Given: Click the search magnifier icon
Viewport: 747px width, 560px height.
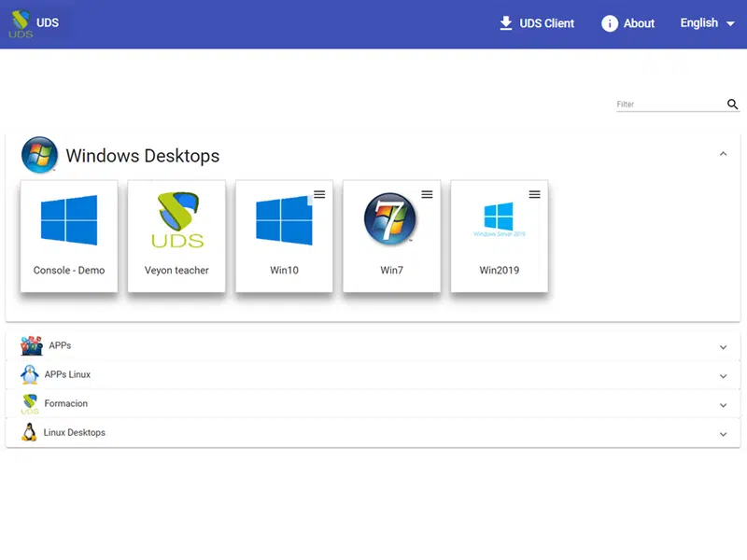Looking at the screenshot, I should coord(732,104).
